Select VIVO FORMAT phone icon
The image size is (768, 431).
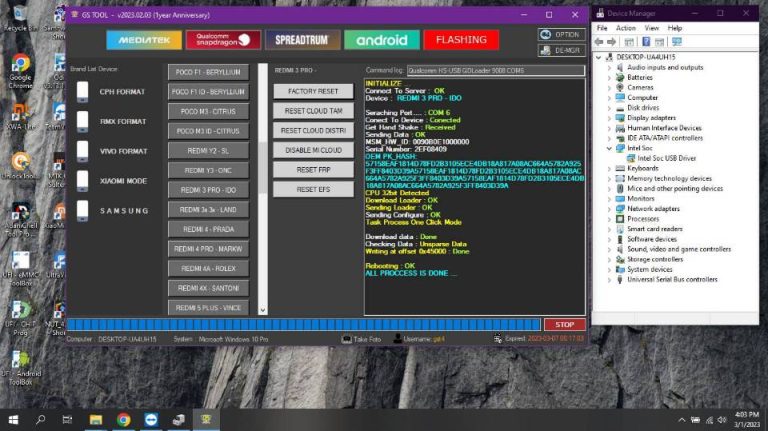(82, 151)
